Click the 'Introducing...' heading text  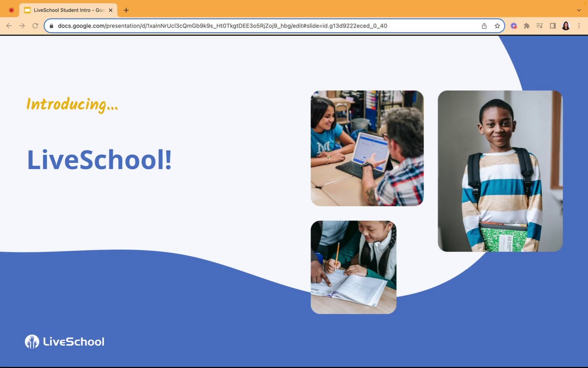coord(72,104)
